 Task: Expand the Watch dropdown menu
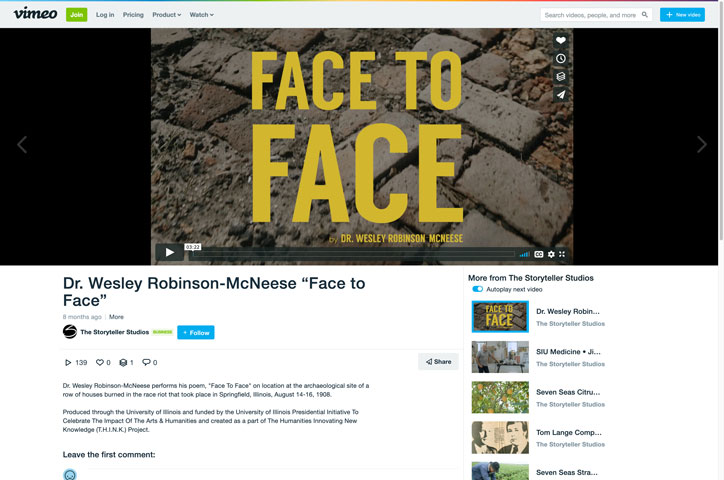coord(201,15)
